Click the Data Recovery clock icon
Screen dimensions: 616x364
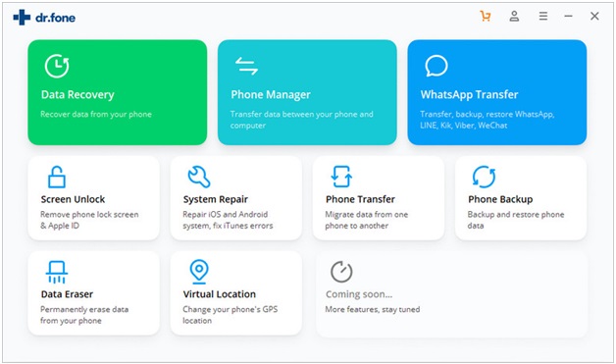tap(57, 66)
